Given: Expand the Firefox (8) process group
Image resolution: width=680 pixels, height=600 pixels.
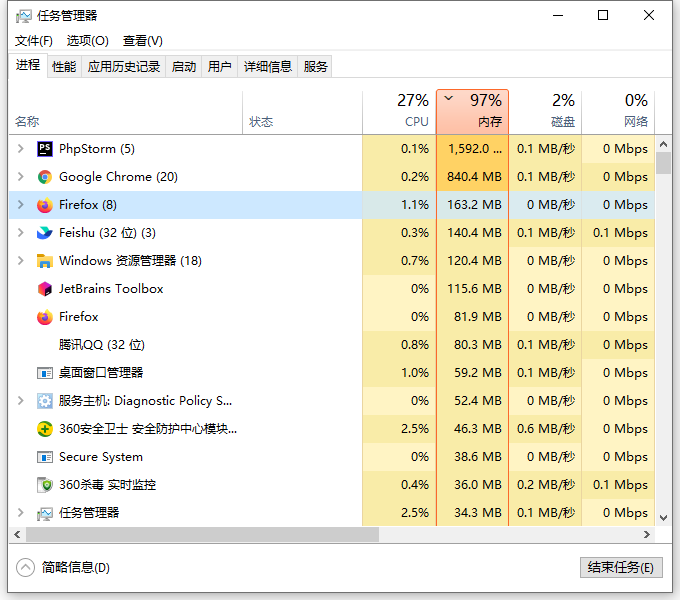Looking at the screenshot, I should 20,205.
